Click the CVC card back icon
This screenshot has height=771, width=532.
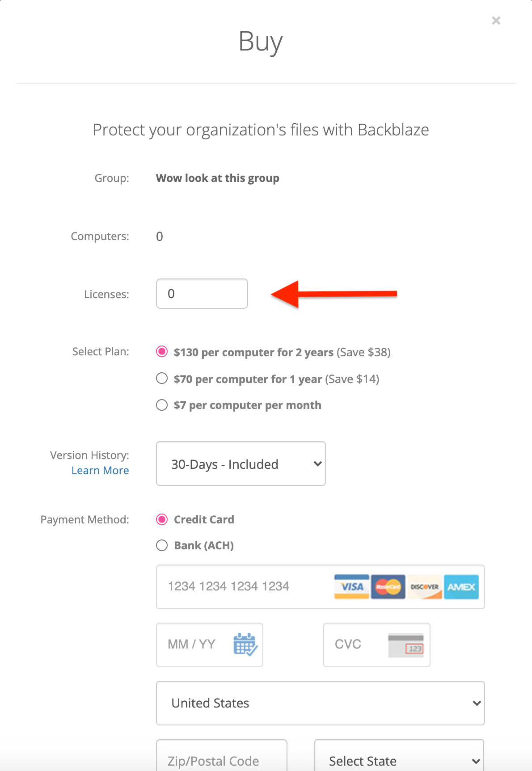point(406,645)
